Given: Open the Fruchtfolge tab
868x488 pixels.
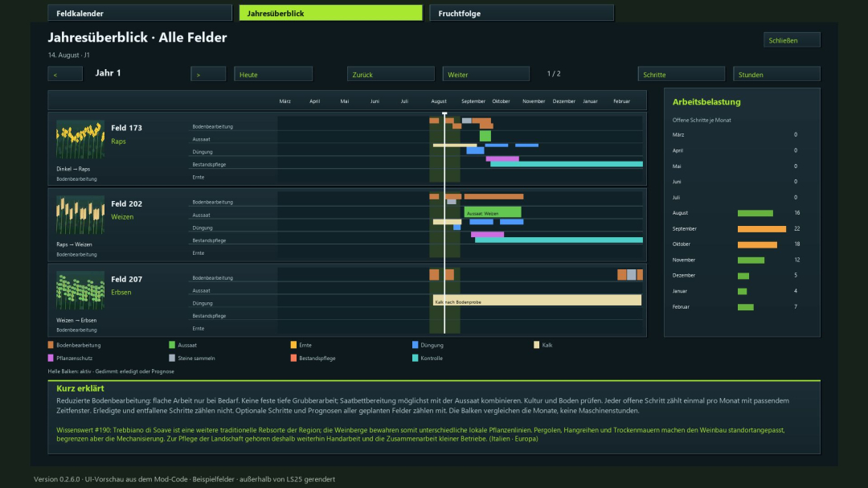Looking at the screenshot, I should click(522, 13).
